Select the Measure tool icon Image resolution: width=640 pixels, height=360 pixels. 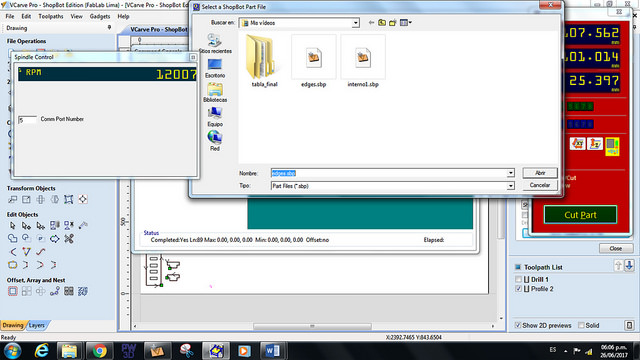point(83,225)
